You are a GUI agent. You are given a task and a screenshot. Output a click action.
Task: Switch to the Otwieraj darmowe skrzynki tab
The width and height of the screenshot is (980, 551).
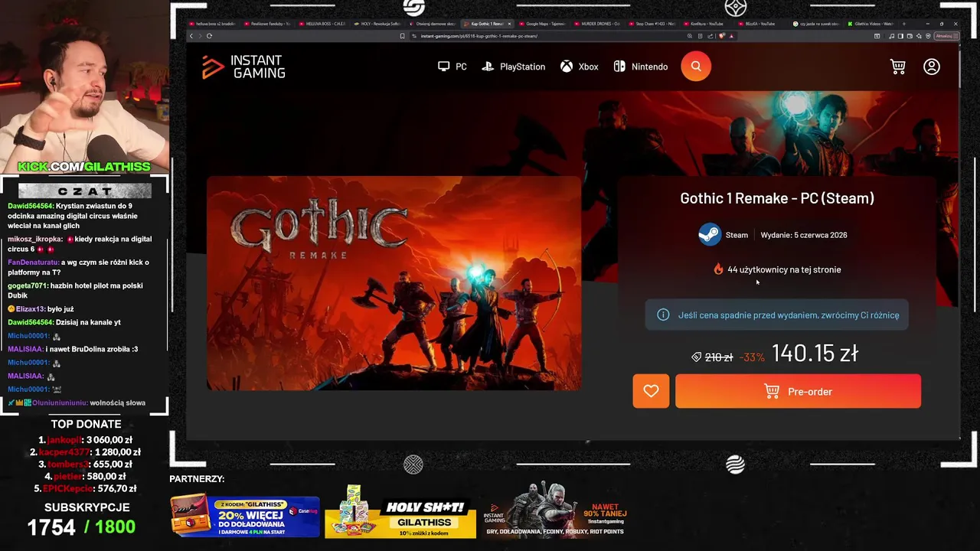pyautogui.click(x=433, y=24)
